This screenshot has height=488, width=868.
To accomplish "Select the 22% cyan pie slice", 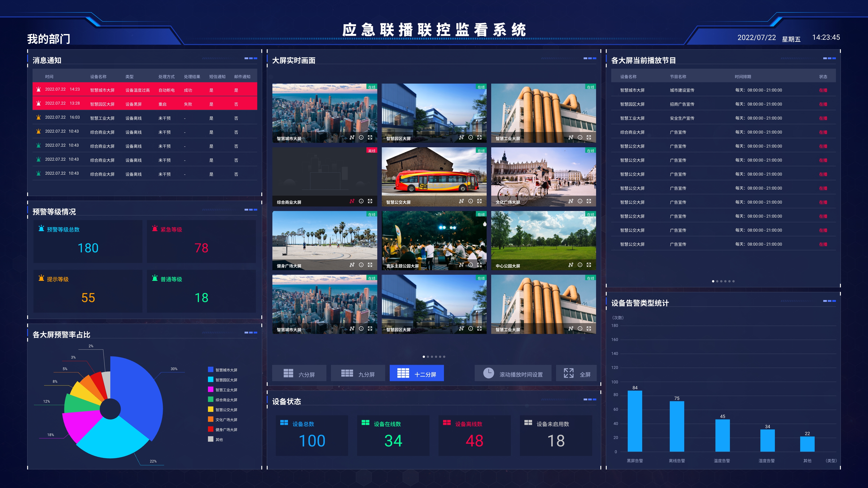I will tap(113, 439).
